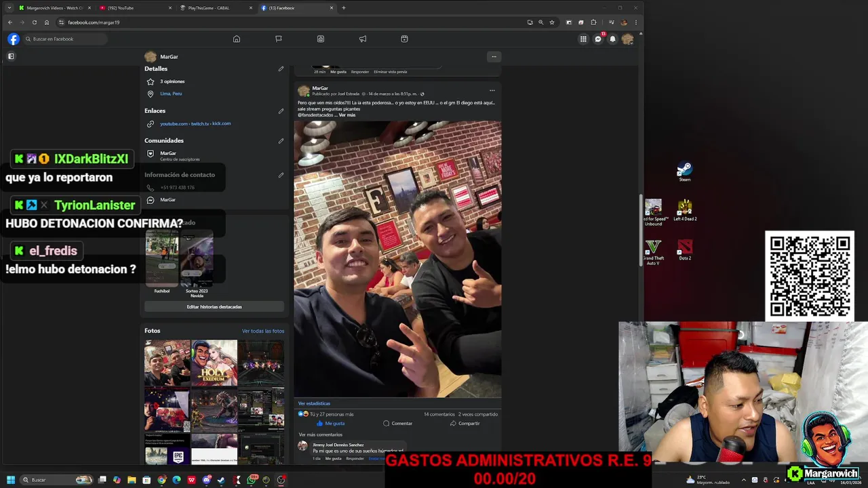Toggle the Facebook left sidebar panel icon
The image size is (868, 488).
(x=11, y=56)
